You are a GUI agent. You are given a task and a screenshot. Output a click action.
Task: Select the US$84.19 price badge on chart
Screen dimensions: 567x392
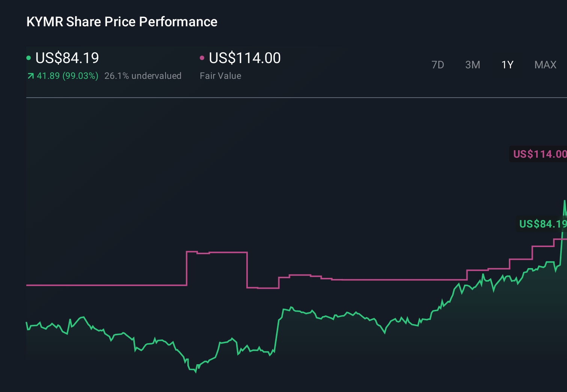click(x=542, y=224)
